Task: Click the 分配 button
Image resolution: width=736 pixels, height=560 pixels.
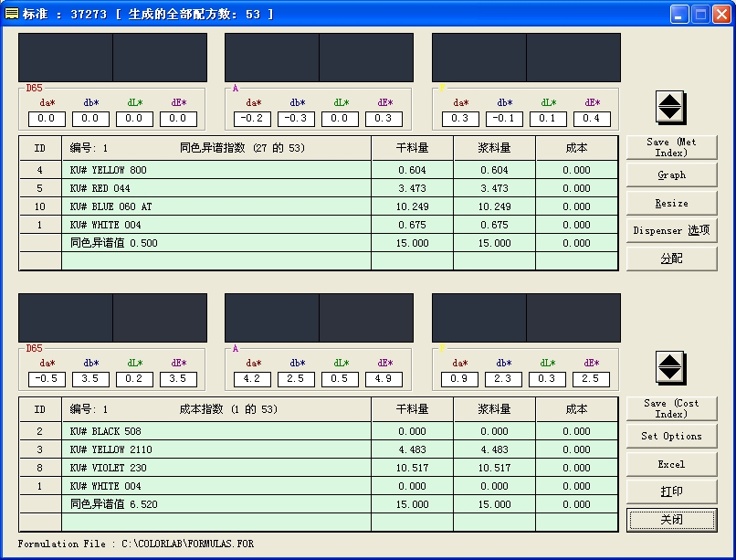Action: [x=671, y=259]
